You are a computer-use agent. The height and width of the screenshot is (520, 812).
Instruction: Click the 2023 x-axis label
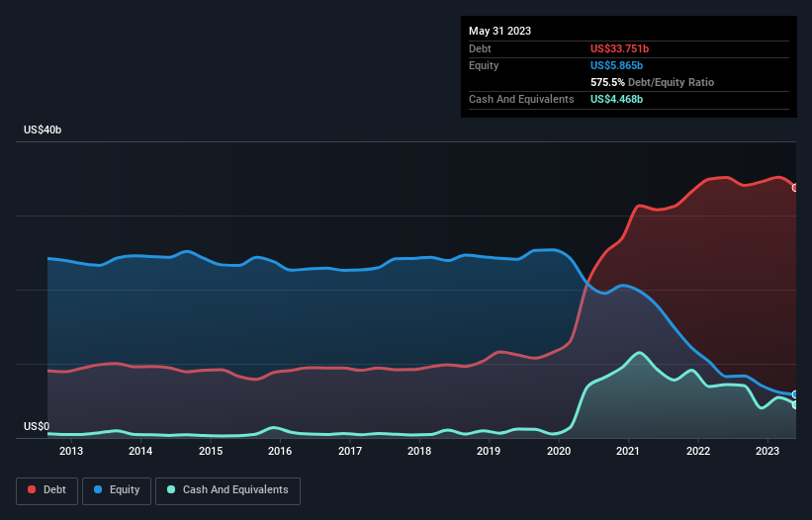coord(767,451)
